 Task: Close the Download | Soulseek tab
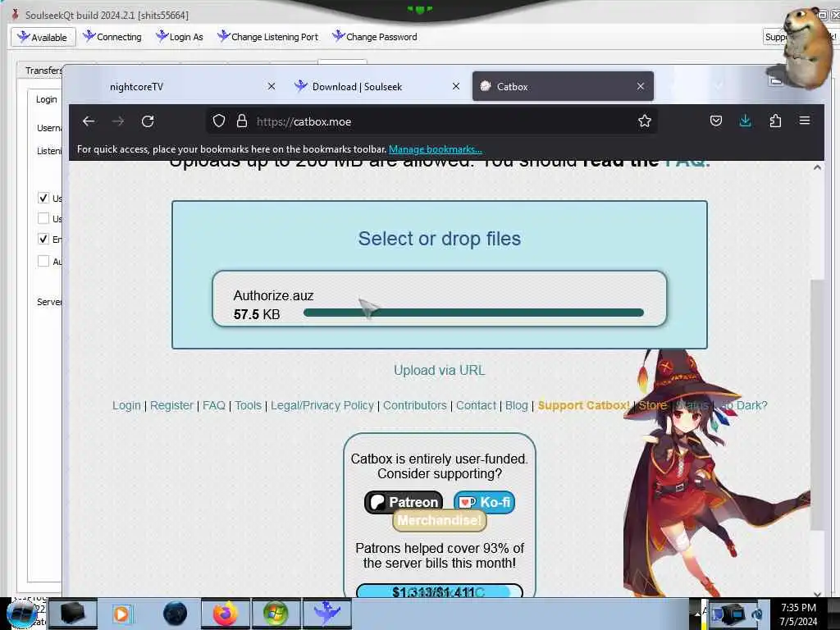456,86
